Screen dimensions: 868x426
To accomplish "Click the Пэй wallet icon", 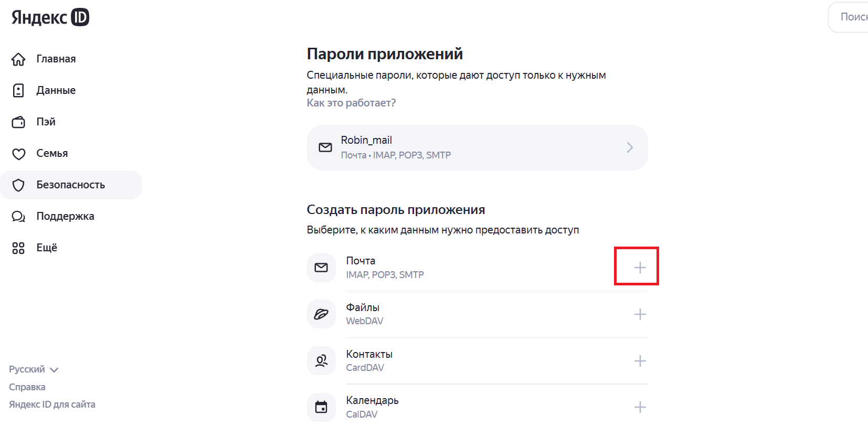I will [18, 122].
